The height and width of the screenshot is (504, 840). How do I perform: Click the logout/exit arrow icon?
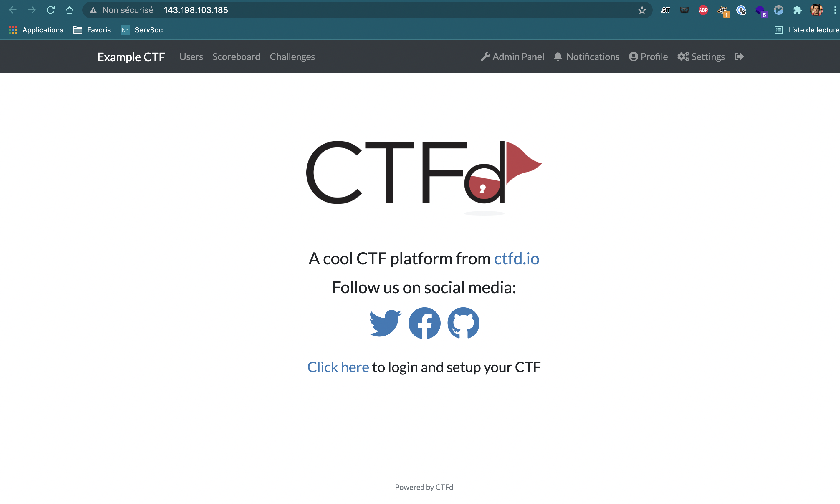(739, 57)
